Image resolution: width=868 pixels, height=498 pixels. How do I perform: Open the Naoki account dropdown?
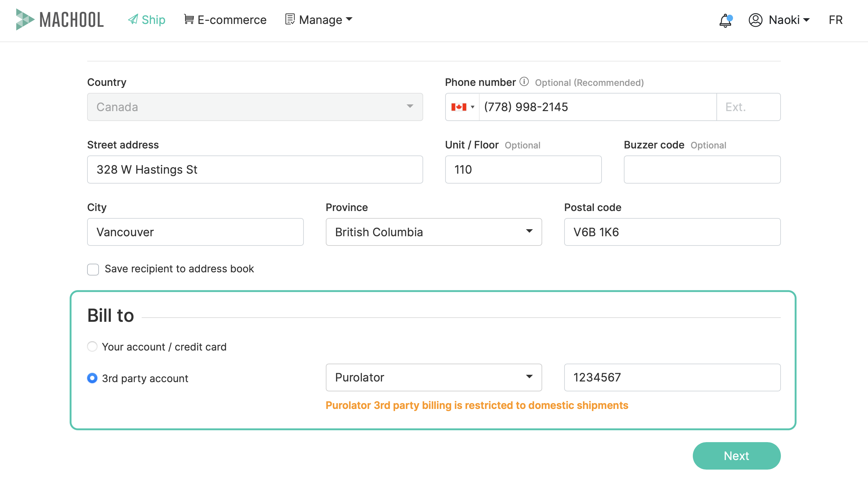point(789,20)
